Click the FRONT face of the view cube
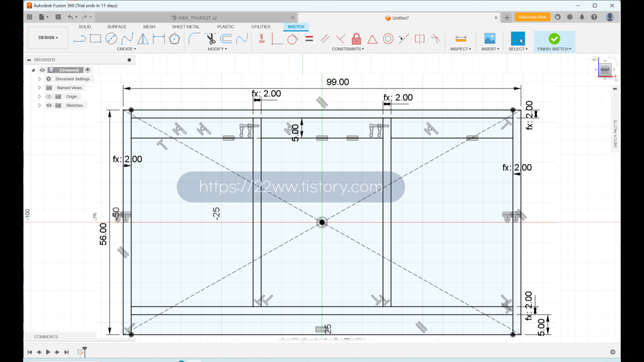 coord(604,70)
